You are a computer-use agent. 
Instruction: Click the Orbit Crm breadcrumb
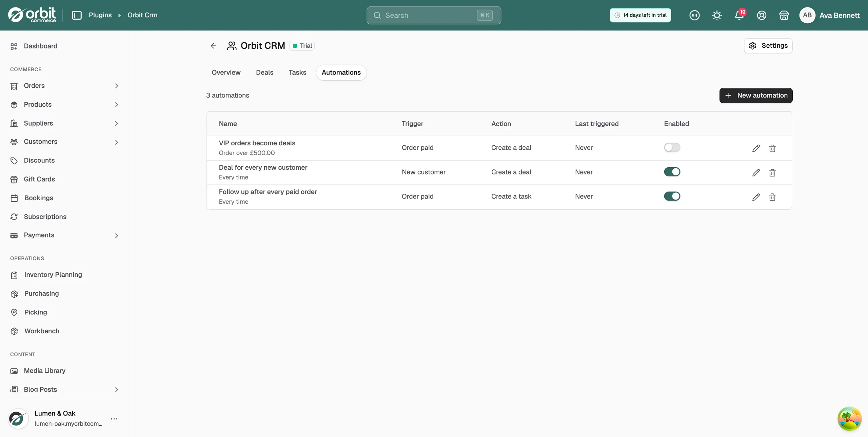142,15
